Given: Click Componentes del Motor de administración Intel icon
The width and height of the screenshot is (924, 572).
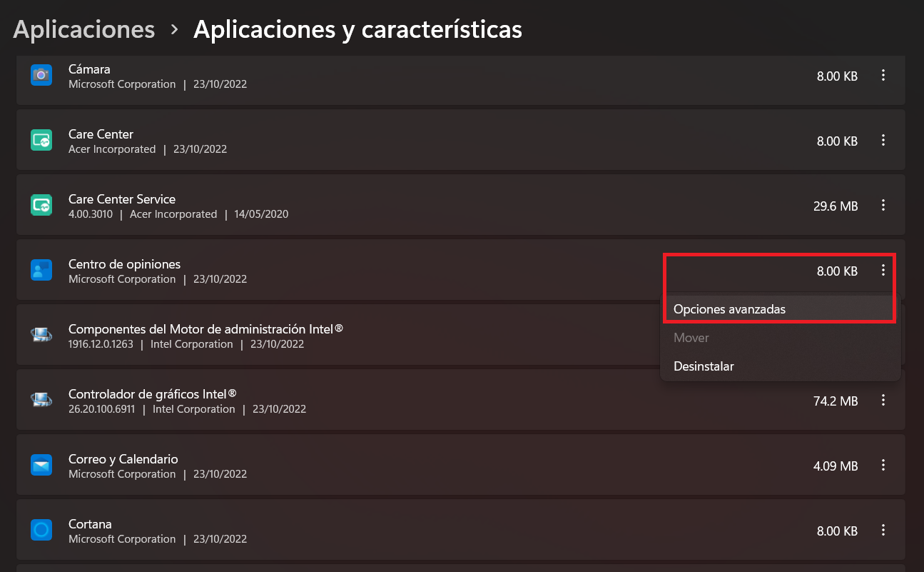Looking at the screenshot, I should point(41,335).
